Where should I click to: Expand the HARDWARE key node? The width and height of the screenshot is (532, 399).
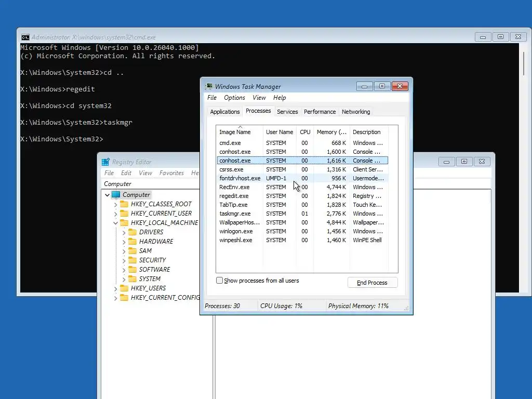pos(124,242)
